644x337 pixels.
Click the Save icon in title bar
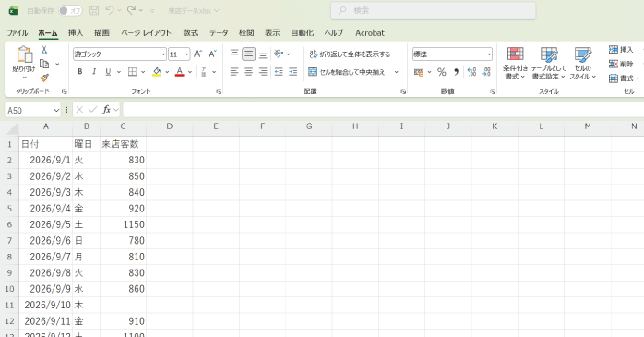pyautogui.click(x=94, y=11)
